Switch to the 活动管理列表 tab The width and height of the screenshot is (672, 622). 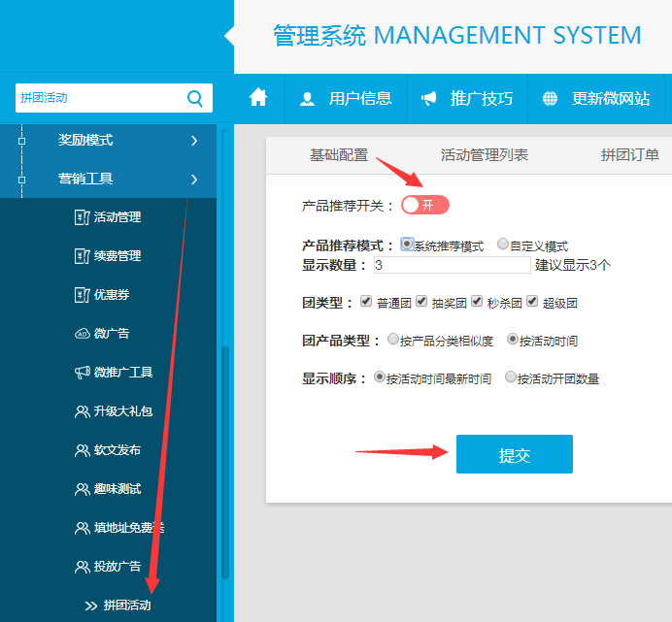coord(485,155)
